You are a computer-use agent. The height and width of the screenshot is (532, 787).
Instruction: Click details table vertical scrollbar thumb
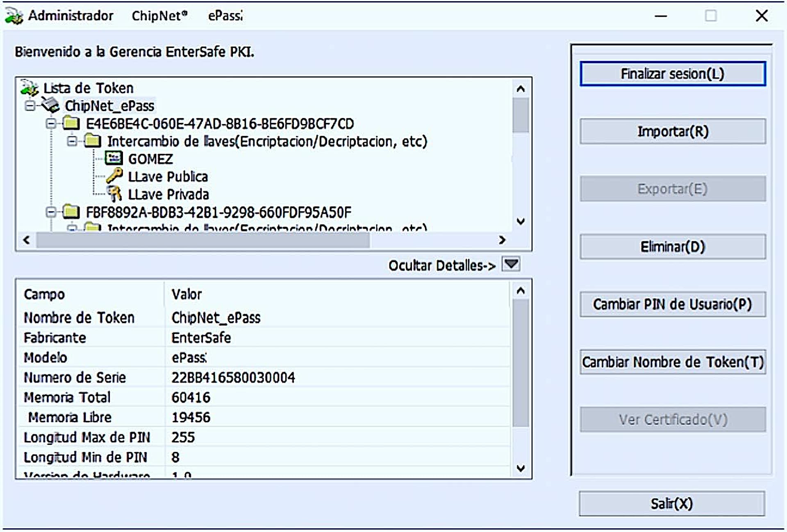pos(521,363)
